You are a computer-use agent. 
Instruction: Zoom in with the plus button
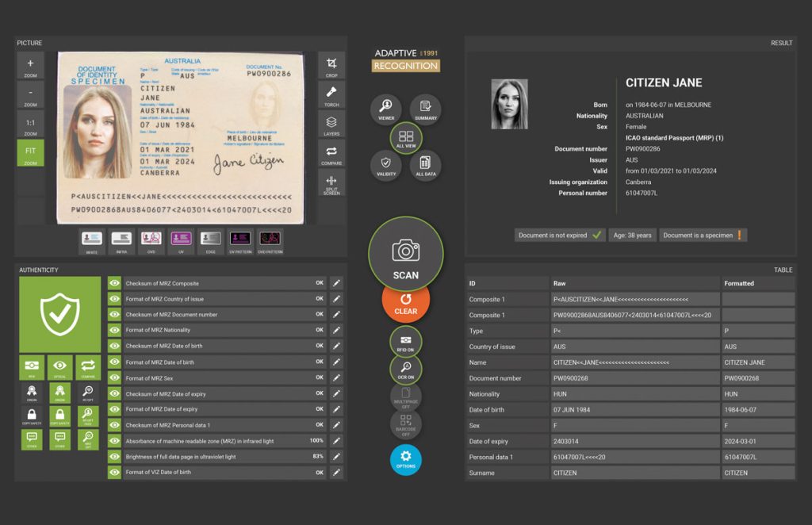[30, 66]
